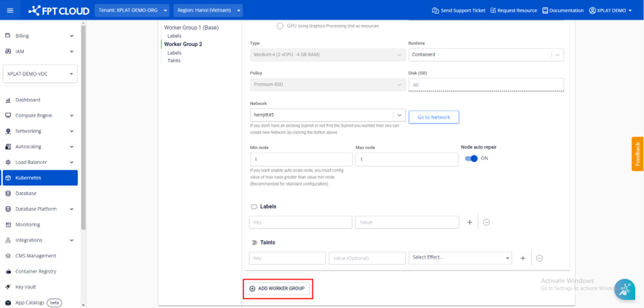Click the Go to Network button

pos(434,117)
